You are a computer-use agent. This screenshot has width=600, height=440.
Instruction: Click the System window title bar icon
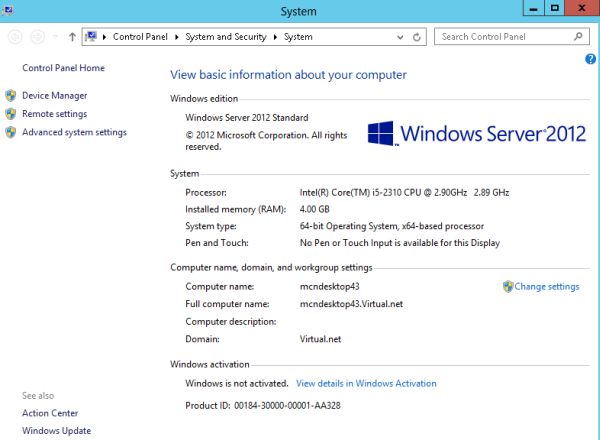pyautogui.click(x=7, y=10)
